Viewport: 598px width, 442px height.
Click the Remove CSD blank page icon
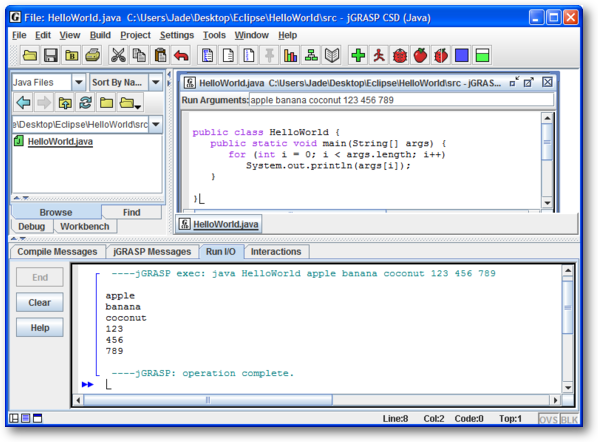tap(228, 56)
